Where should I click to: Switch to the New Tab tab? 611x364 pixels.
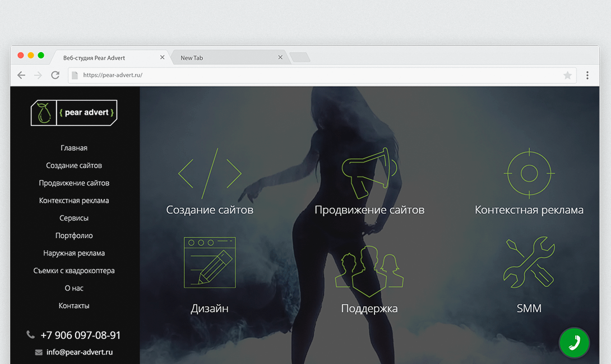point(230,58)
